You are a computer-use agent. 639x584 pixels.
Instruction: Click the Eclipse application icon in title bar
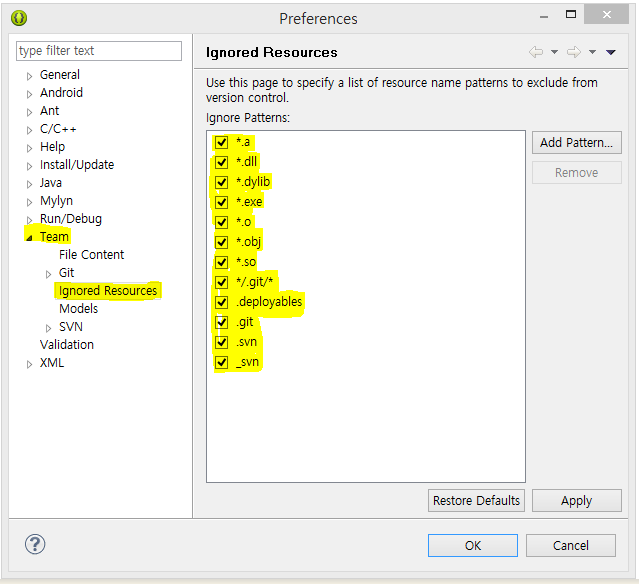[19, 18]
